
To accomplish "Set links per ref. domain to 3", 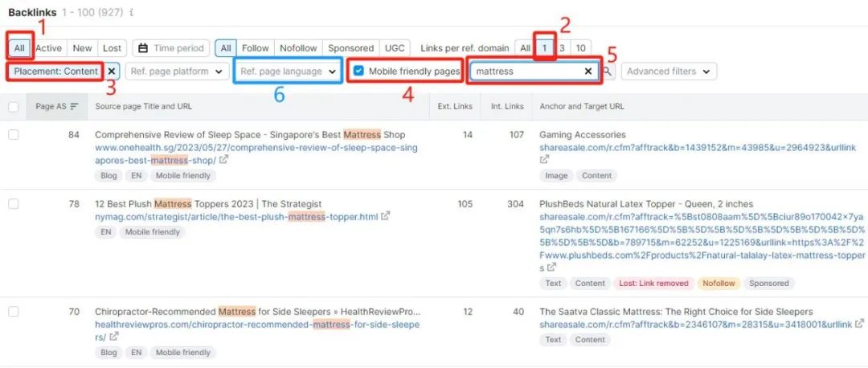I will [x=562, y=48].
